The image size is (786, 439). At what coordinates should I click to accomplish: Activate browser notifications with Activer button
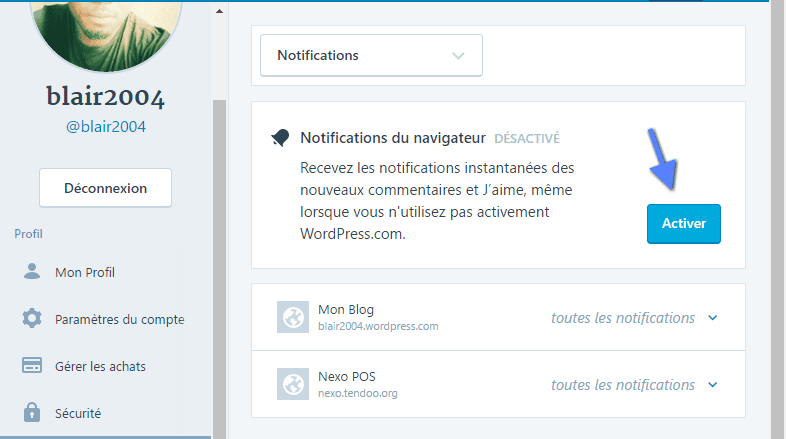[684, 224]
